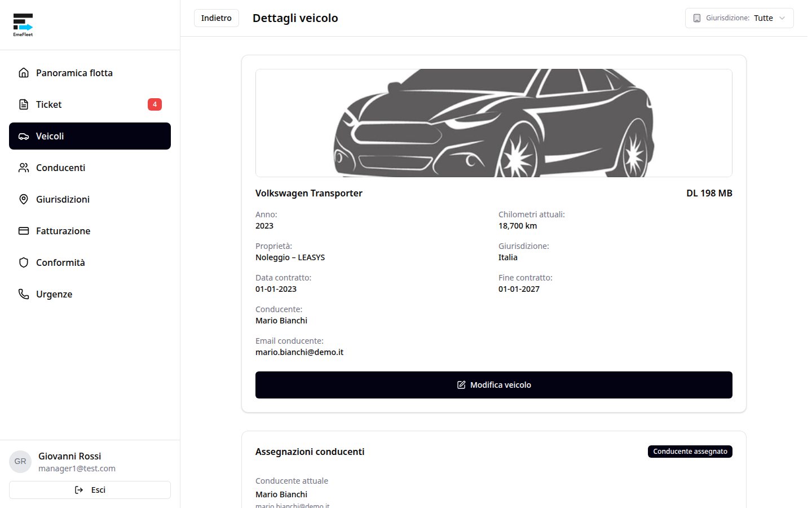The width and height of the screenshot is (812, 508).
Task: Open the Urgenze page
Action: [x=90, y=294]
